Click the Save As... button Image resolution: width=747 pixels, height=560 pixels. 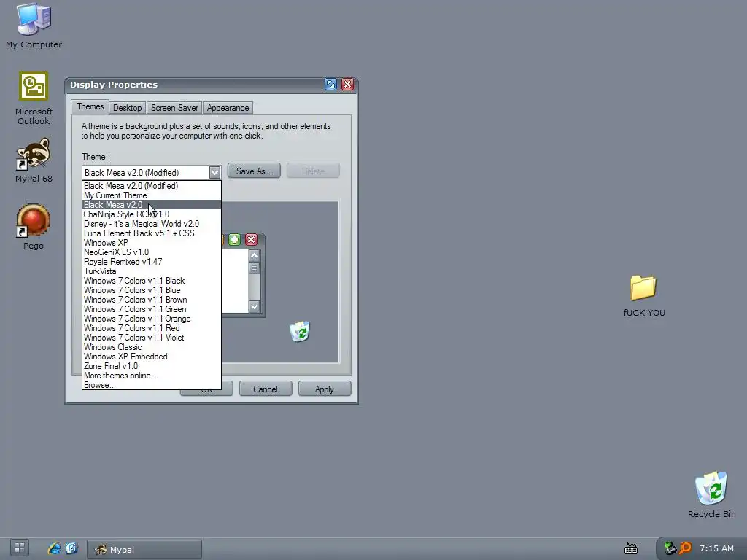pyautogui.click(x=254, y=171)
